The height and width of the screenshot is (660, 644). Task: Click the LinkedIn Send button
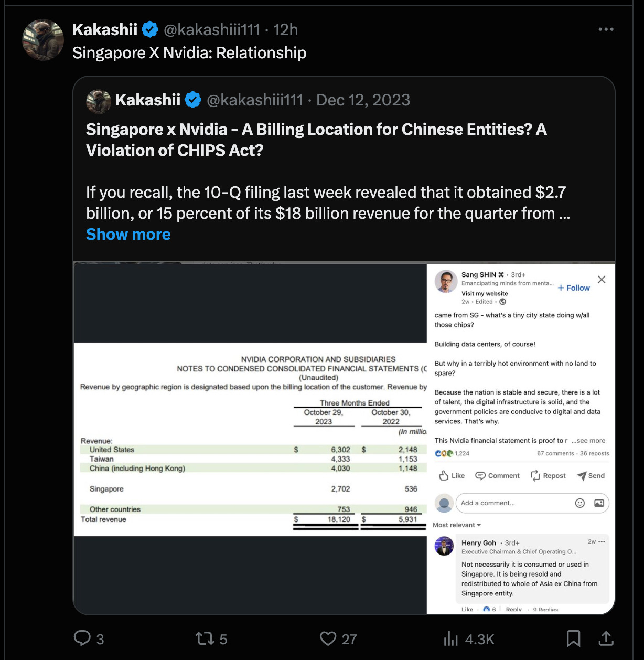pyautogui.click(x=591, y=476)
